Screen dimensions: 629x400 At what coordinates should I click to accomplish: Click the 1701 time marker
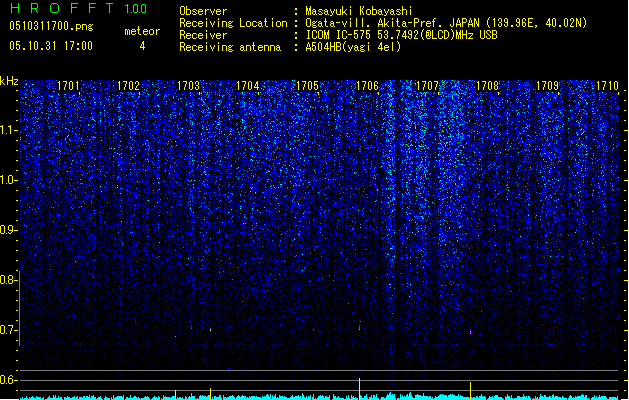(68, 85)
